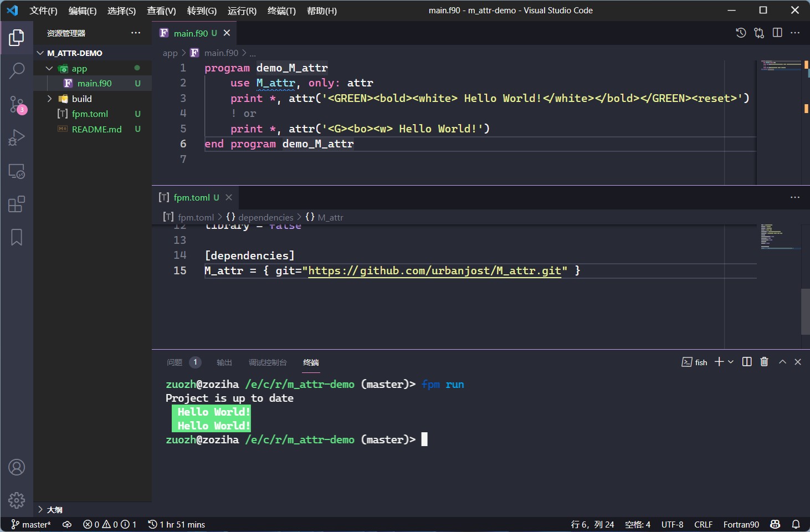Open the Extensions view
The width and height of the screenshot is (810, 532).
pyautogui.click(x=17, y=204)
